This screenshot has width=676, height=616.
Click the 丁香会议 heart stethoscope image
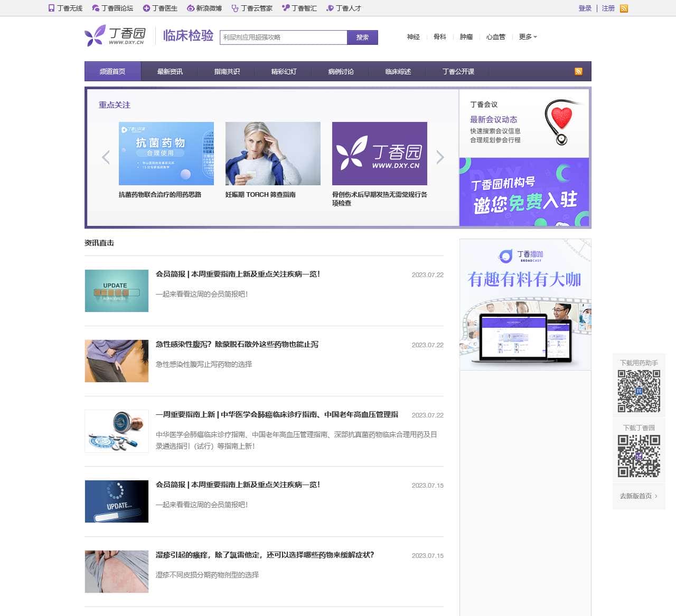(562, 122)
